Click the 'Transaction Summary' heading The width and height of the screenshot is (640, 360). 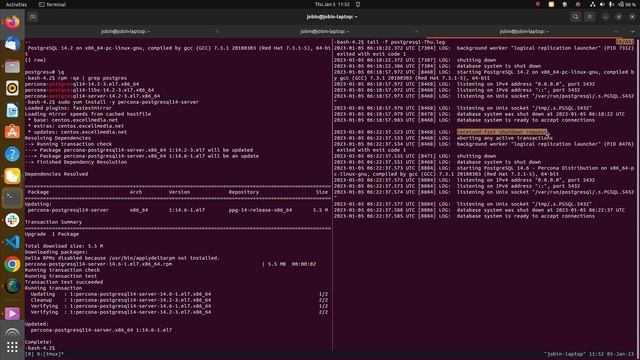pyautogui.click(x=53, y=222)
